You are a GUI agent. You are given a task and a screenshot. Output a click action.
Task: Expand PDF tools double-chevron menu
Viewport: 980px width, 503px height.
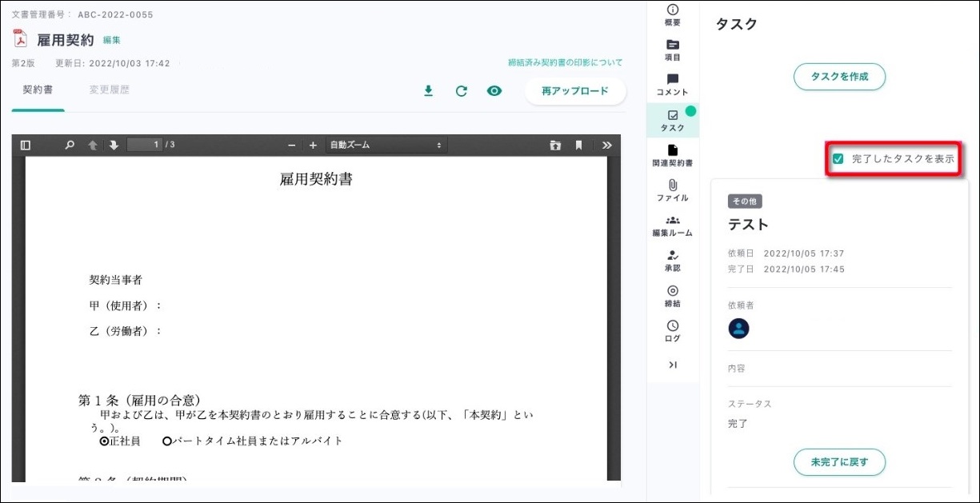click(607, 145)
